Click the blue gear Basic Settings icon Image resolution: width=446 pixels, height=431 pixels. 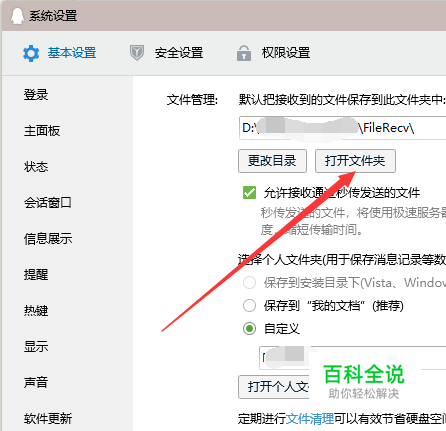coord(31,53)
